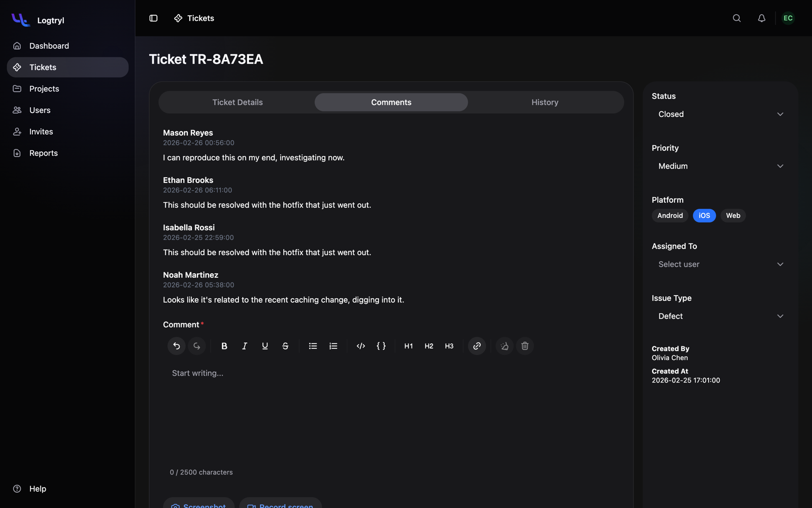Insert a numbered list
Screen dimensions: 812x508
tap(333, 346)
